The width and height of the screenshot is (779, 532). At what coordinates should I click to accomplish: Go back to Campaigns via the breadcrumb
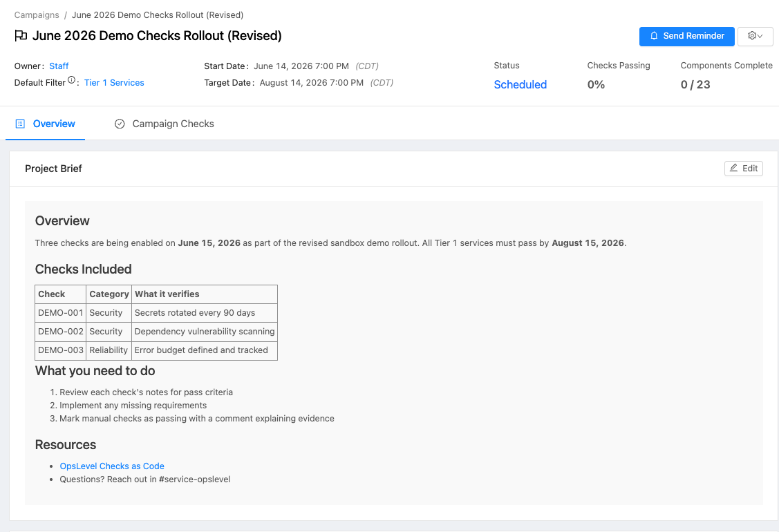(x=37, y=15)
